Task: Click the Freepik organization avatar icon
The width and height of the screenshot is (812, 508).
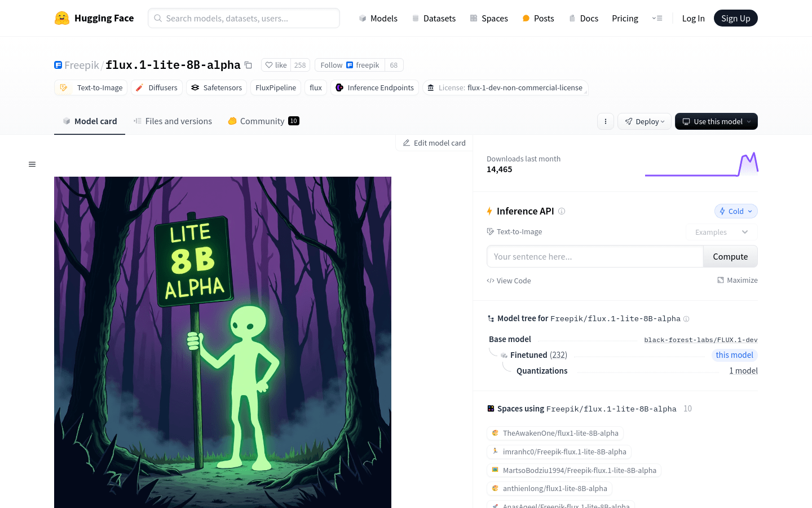Action: click(x=58, y=65)
